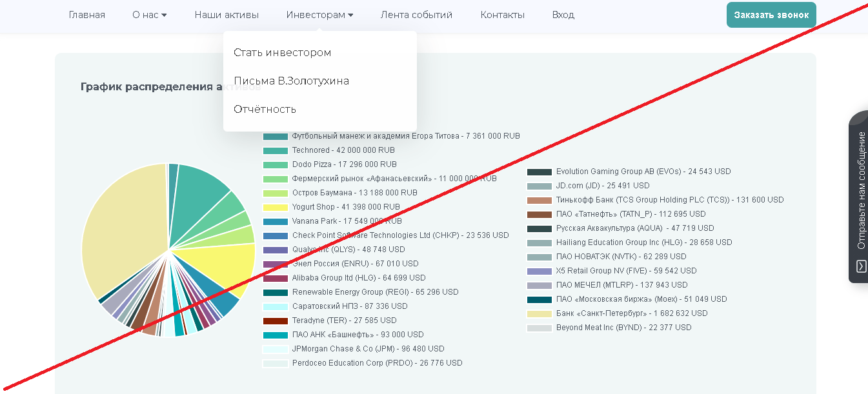The image size is (868, 394).
Task: Toggle Энел Россия (ENRU) legend swatch
Action: pos(276,264)
